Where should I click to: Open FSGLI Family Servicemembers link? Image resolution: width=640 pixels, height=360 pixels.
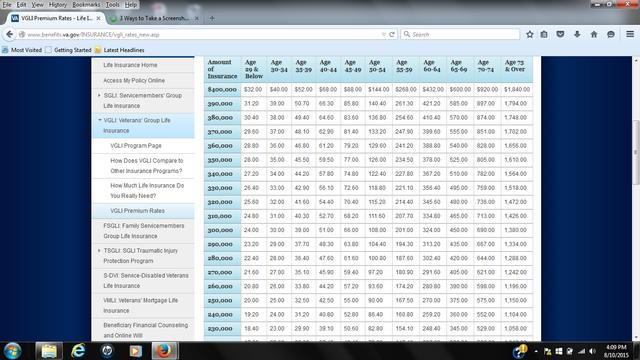click(144, 231)
